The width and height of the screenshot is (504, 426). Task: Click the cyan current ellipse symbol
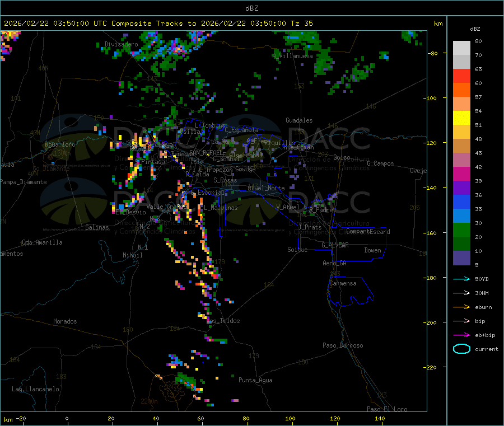click(461, 349)
